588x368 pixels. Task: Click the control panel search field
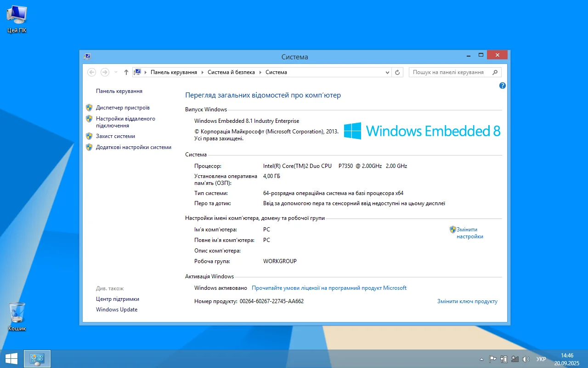[x=450, y=72]
